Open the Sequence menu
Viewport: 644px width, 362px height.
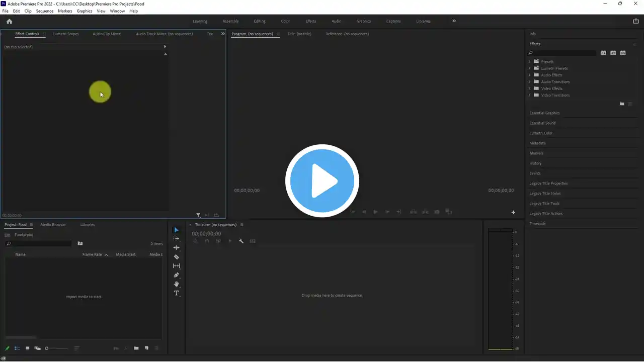tap(44, 11)
